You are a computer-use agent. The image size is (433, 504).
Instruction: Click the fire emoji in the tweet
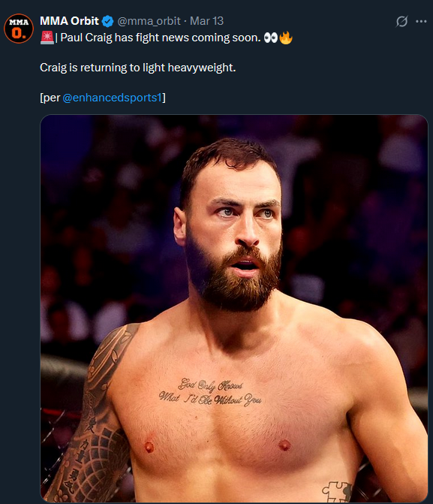coord(286,38)
